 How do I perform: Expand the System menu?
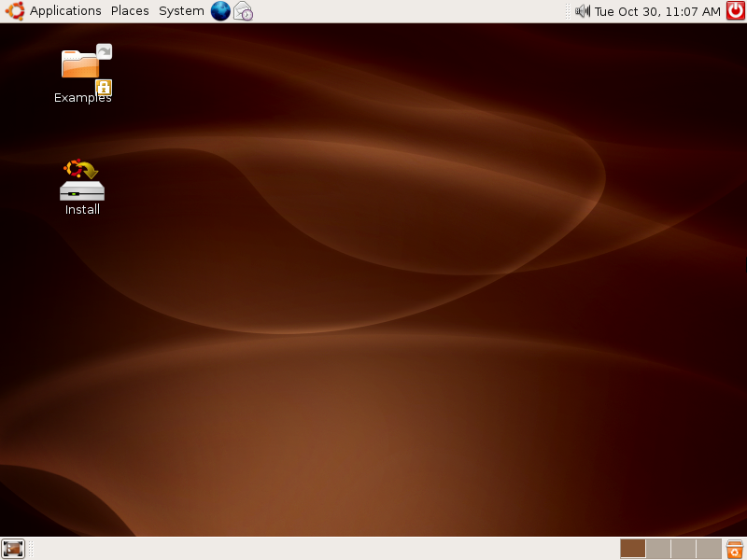[x=181, y=11]
